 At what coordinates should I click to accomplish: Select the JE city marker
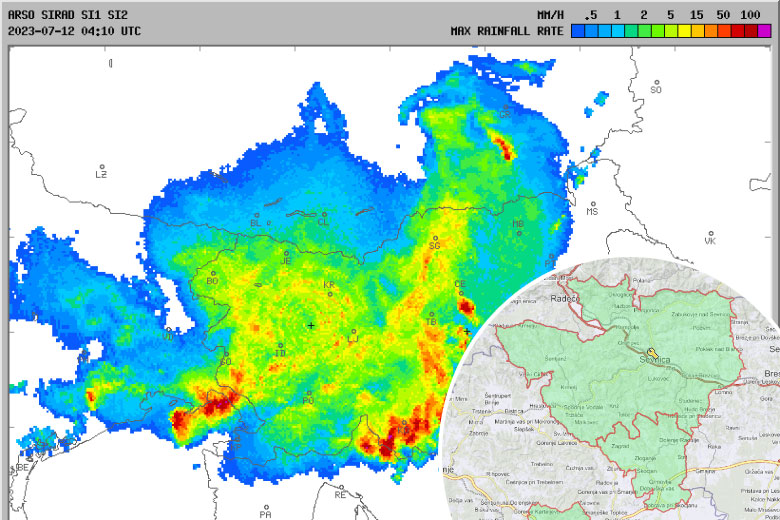287,253
